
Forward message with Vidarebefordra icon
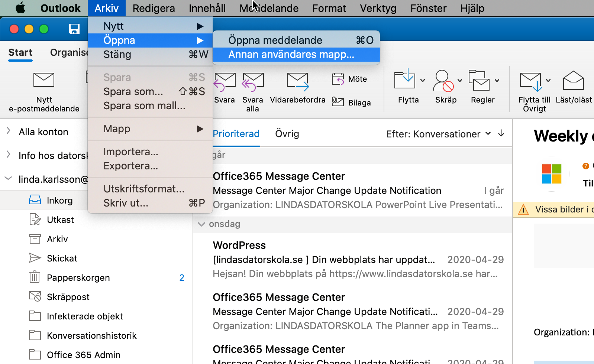[x=298, y=82]
